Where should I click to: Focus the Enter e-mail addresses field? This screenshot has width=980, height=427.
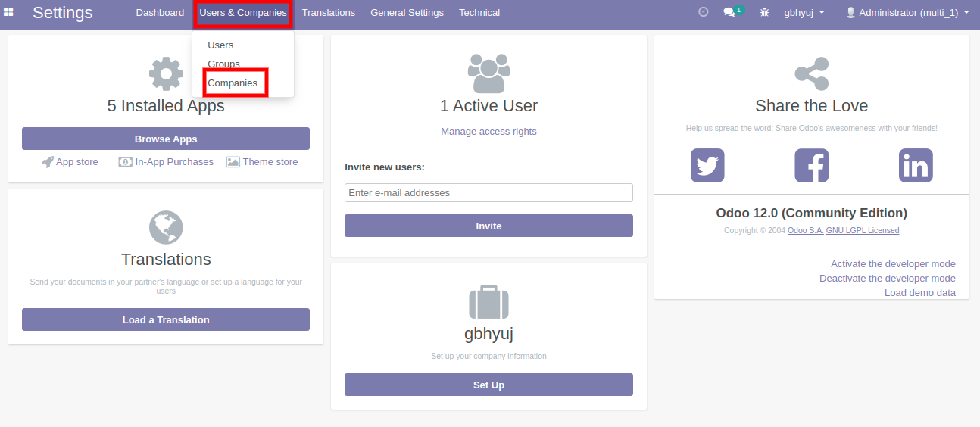[488, 193]
